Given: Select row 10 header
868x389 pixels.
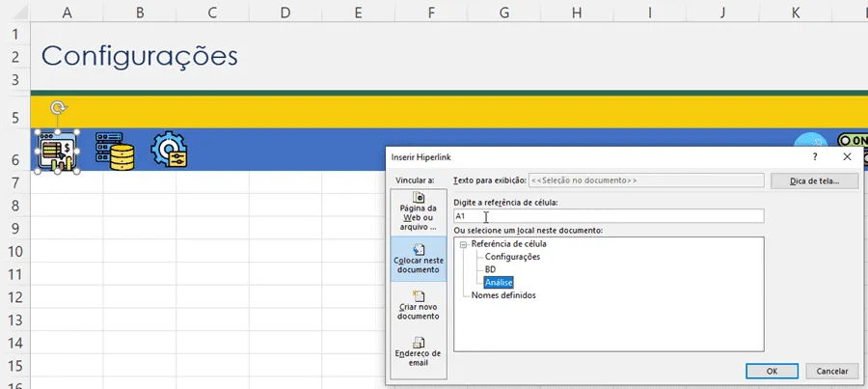Looking at the screenshot, I should [14, 252].
